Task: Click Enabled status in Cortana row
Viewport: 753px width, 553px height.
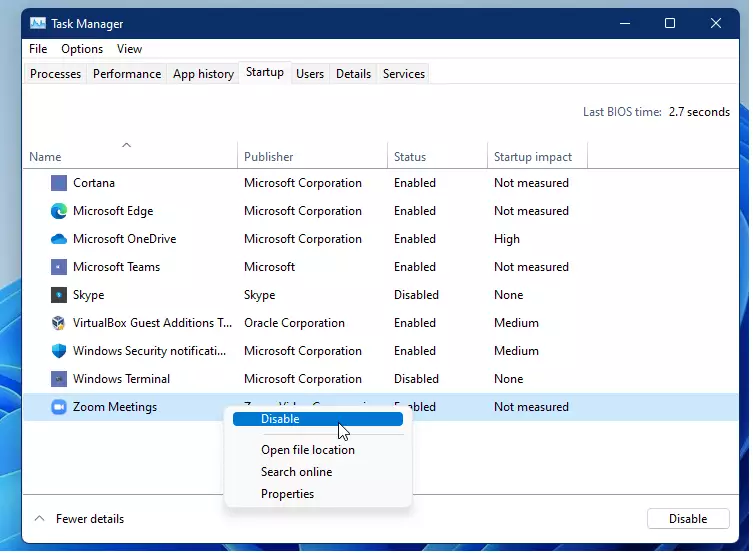Action: (414, 183)
